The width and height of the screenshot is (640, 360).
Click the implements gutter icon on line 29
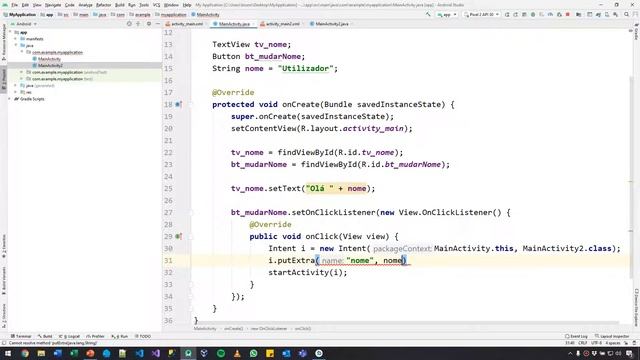tap(178, 236)
